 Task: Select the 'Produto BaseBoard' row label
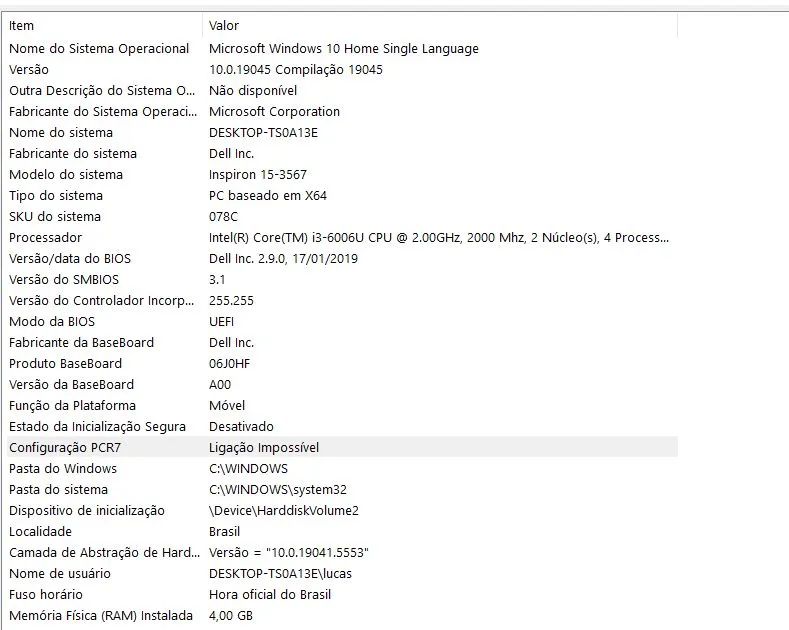(x=65, y=364)
